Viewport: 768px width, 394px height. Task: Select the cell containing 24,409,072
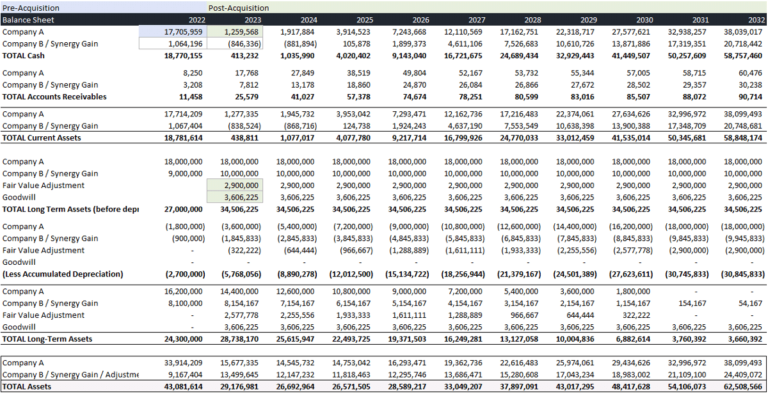743,375
